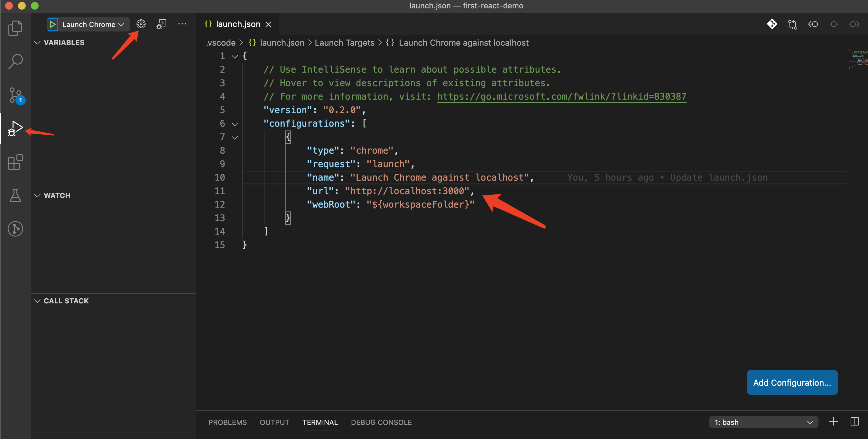Screen dimensions: 868x439
Task: Open the Testing flask icon
Action: pyautogui.click(x=15, y=195)
